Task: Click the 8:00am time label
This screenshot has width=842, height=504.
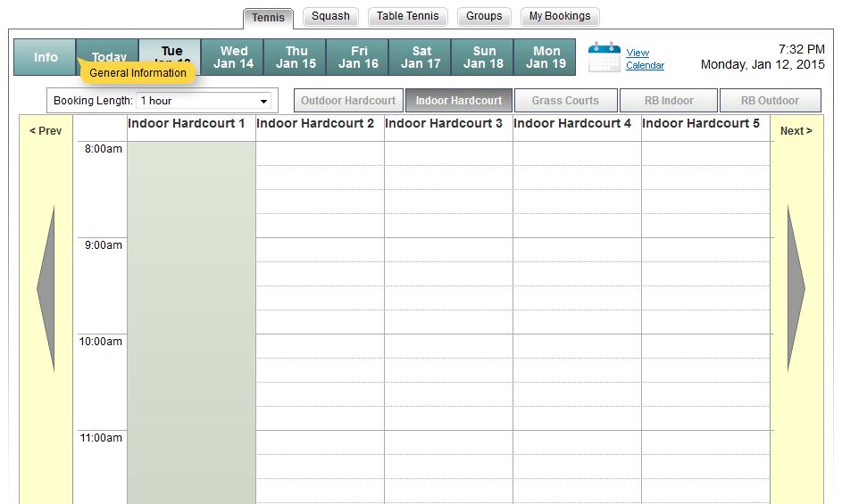Action: (103, 149)
